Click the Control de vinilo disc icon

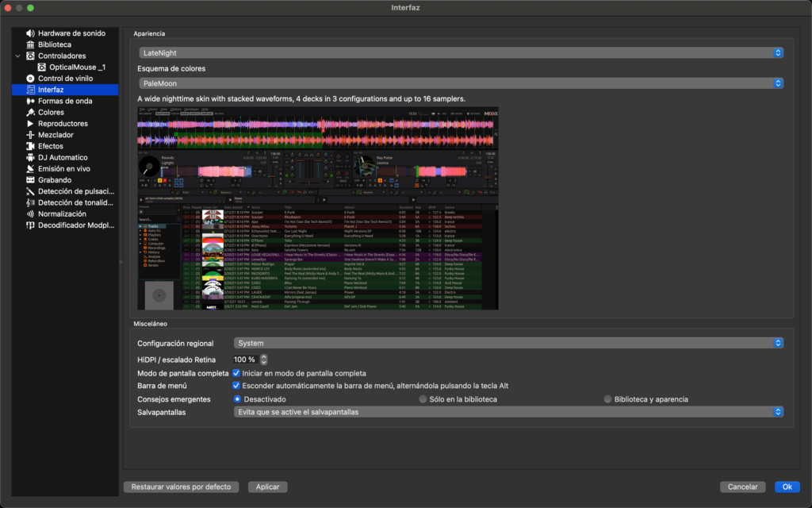(x=31, y=79)
